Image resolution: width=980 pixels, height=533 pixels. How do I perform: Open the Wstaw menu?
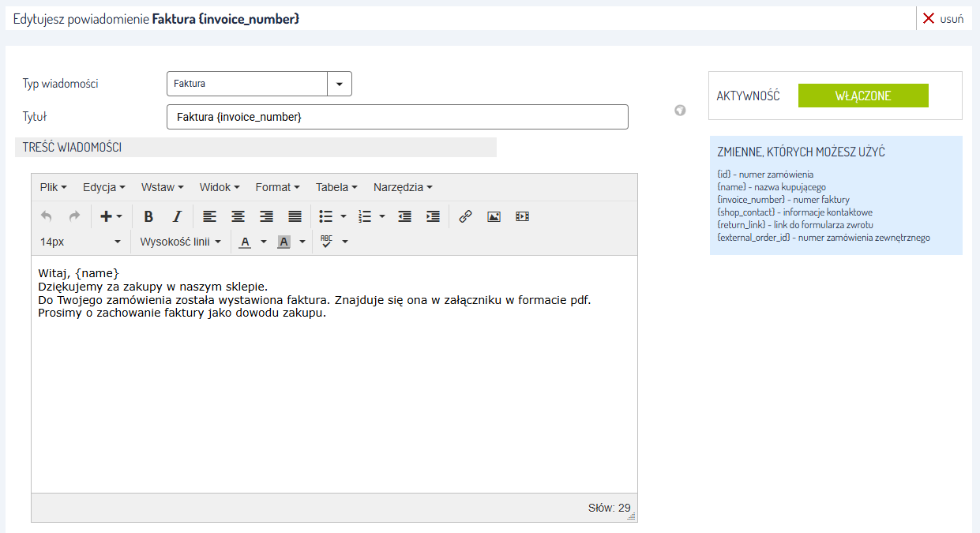(x=162, y=187)
